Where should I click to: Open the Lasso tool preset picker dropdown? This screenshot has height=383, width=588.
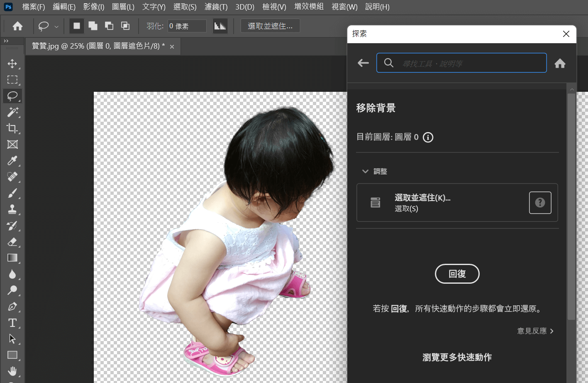click(56, 27)
